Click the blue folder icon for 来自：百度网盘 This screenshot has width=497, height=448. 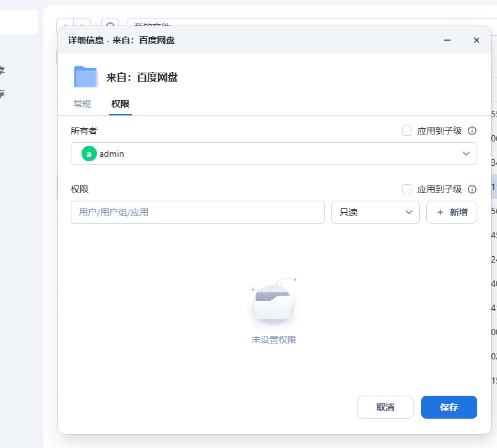[x=85, y=76]
